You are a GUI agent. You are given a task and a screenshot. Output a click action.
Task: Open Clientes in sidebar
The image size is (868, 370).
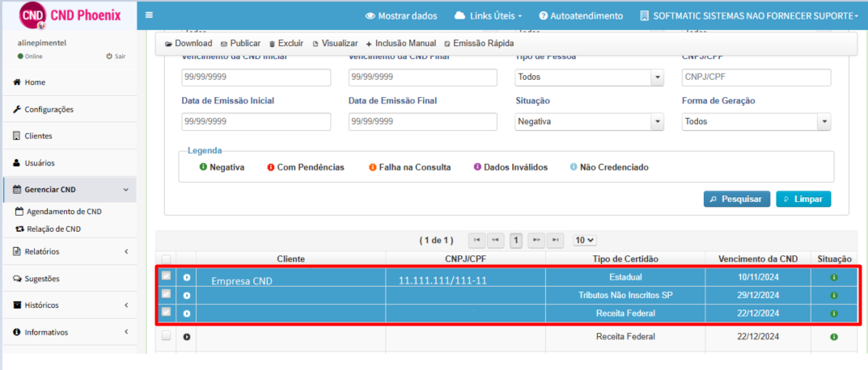[70, 136]
